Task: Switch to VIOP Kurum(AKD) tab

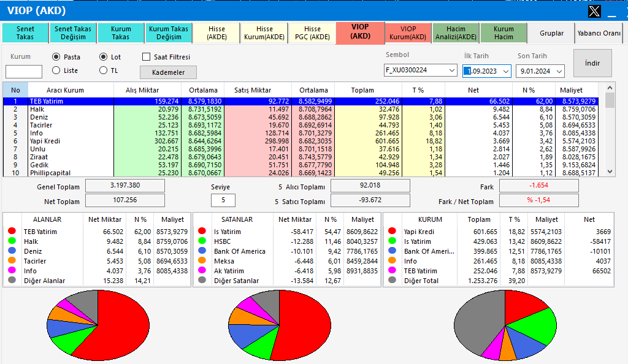Action: pyautogui.click(x=408, y=33)
